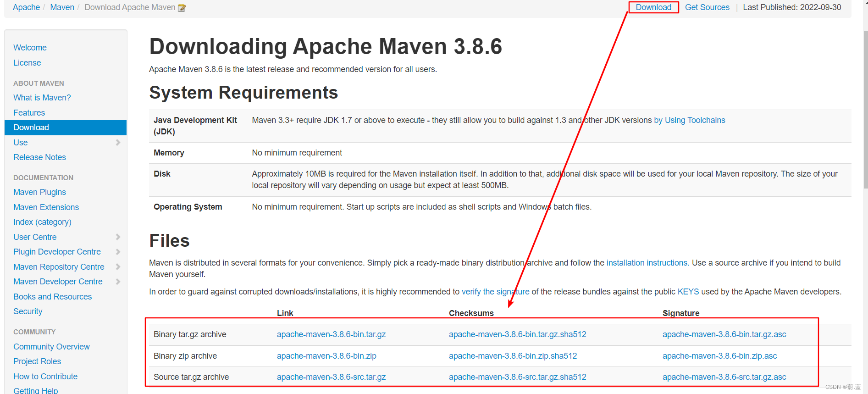The height and width of the screenshot is (394, 868).
Task: Follow the 'by Using Toolchains' link
Action: coord(689,120)
